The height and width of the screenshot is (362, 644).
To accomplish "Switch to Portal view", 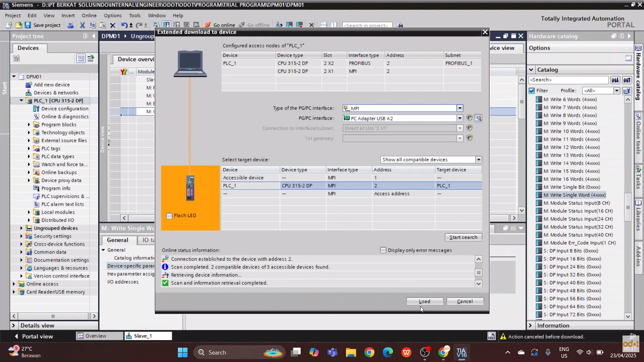I will (34, 336).
